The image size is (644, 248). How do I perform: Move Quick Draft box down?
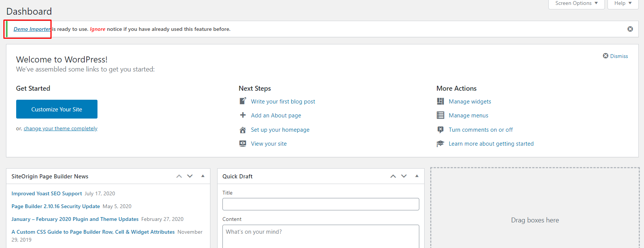pyautogui.click(x=404, y=176)
